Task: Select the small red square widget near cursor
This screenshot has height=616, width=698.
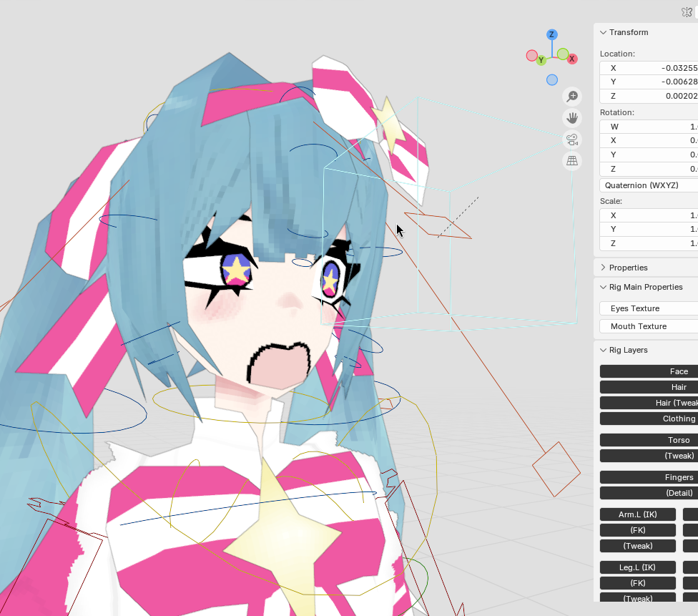Action: coord(438,226)
